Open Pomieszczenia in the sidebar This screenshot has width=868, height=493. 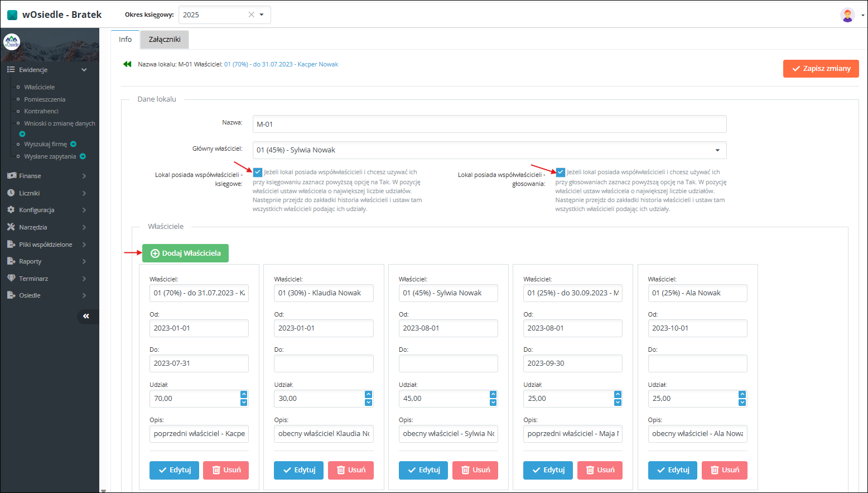45,99
